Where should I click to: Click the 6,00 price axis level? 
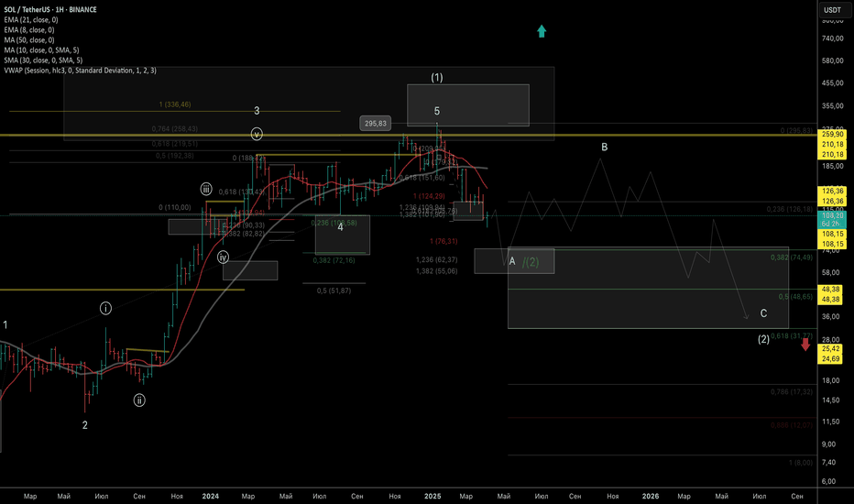[829, 481]
